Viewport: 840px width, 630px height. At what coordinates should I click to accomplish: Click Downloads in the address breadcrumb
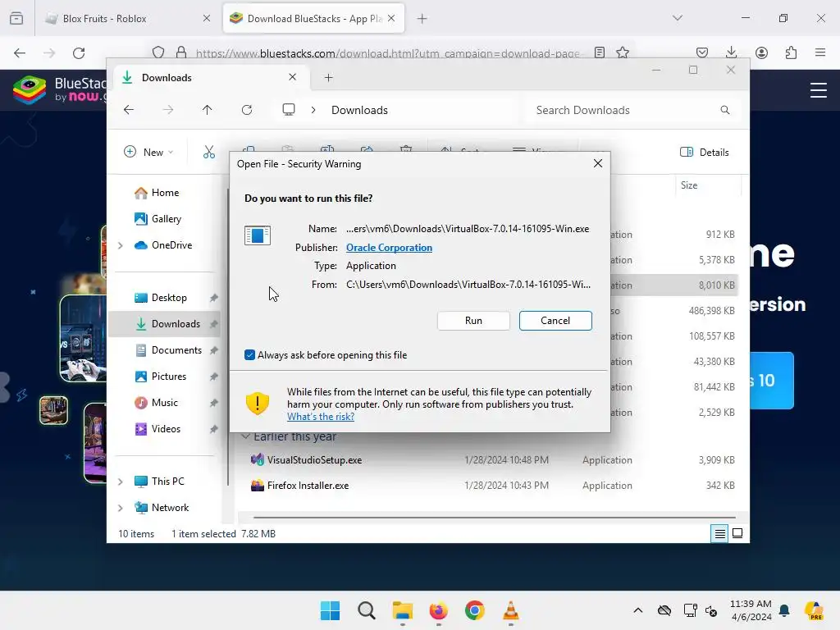[x=359, y=110]
